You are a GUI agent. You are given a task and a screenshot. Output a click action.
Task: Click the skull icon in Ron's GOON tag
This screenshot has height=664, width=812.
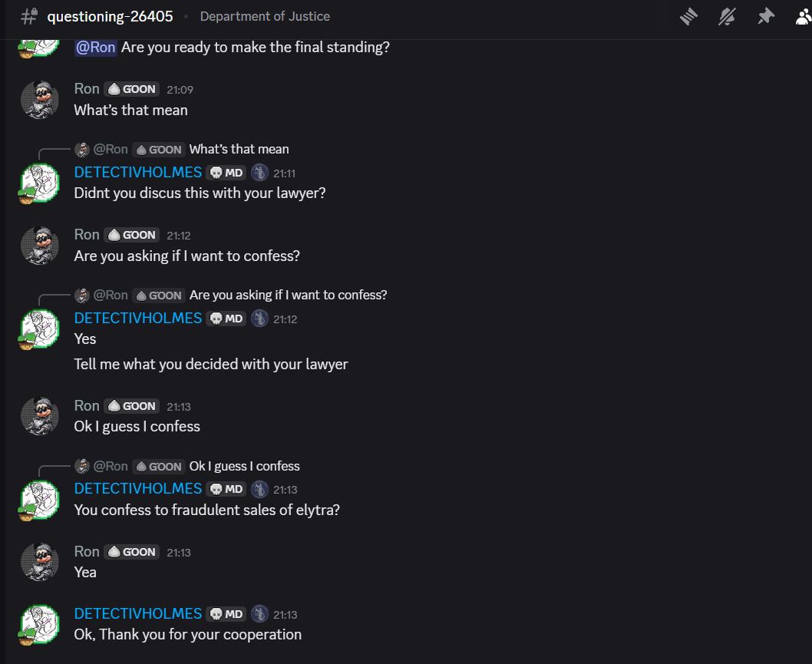115,551
